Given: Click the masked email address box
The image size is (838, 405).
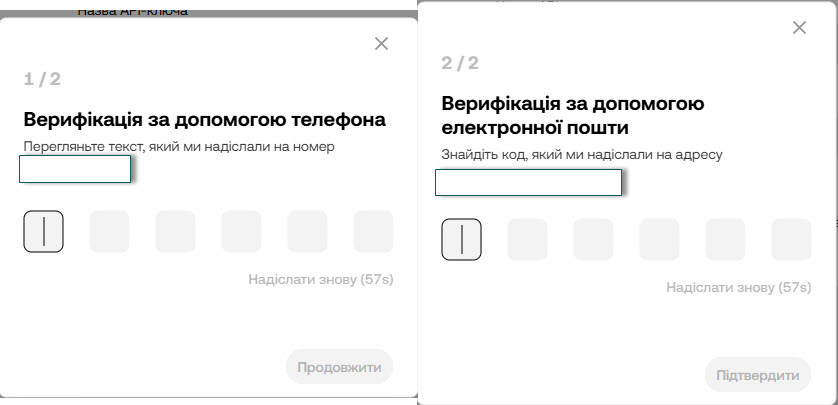Looking at the screenshot, I should click(x=528, y=182).
